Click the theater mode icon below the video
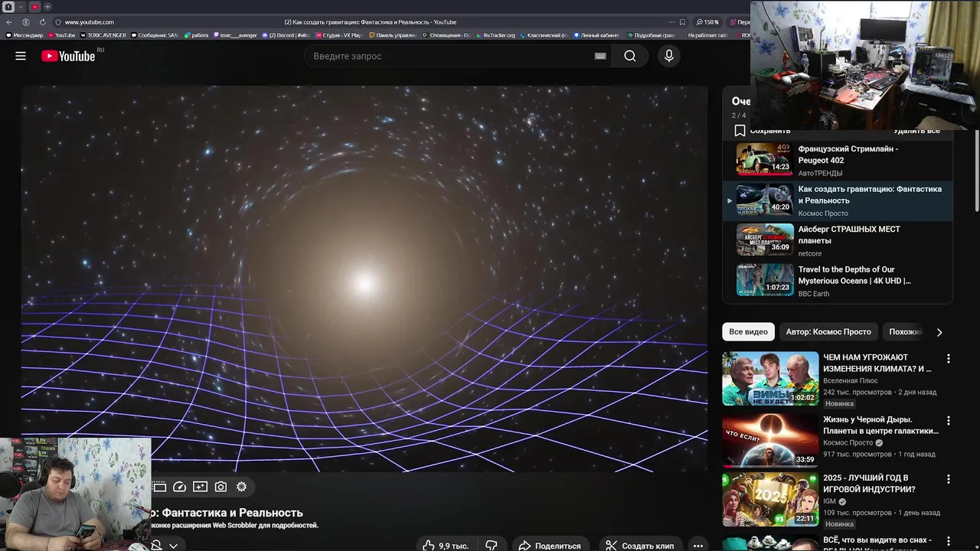Screen dimensions: 980x551 coord(159,487)
